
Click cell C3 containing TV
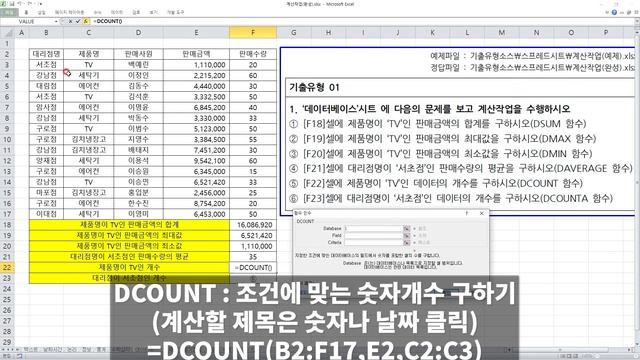point(89,64)
